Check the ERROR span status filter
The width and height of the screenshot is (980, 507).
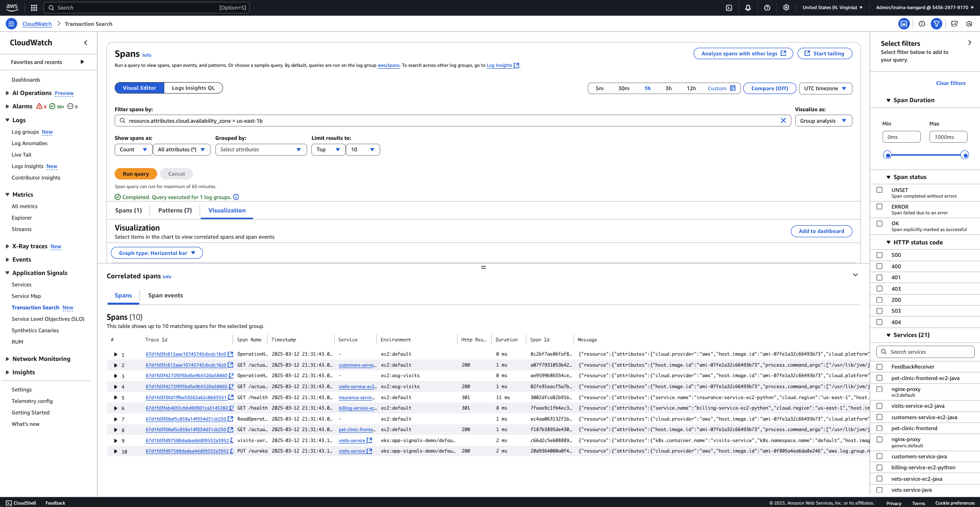[x=879, y=206]
